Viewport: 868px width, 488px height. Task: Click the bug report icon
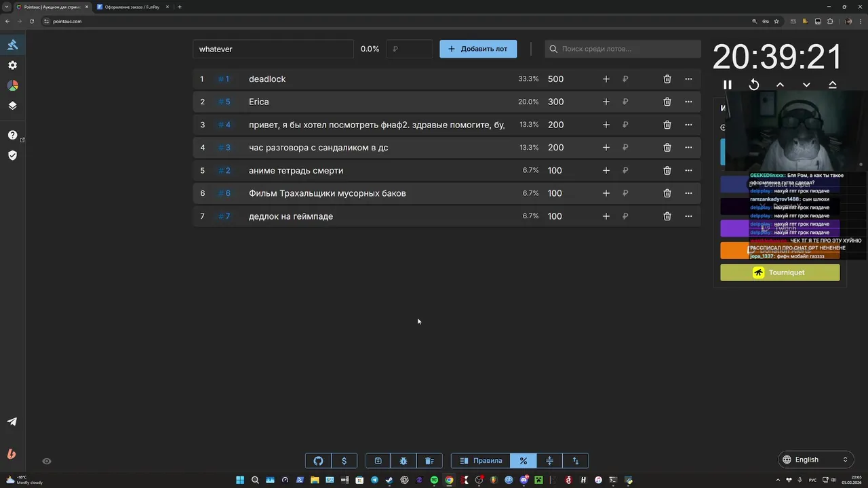[x=403, y=461]
